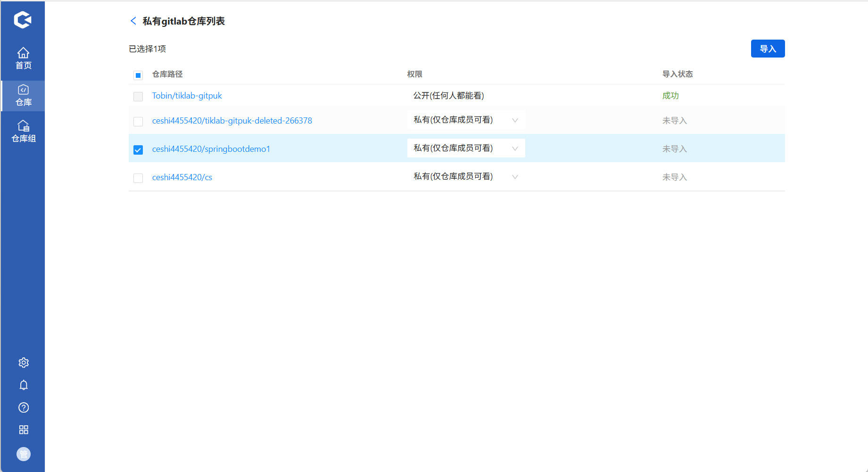The image size is (868, 472).
Task: Click the user avatar at sidebar bottom
Action: pyautogui.click(x=24, y=454)
